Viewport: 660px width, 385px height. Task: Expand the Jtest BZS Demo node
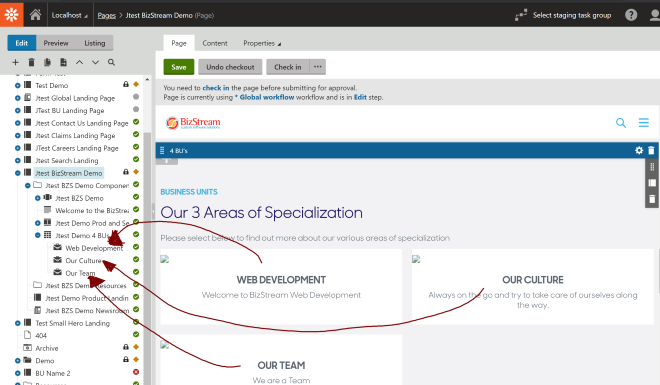(38, 198)
